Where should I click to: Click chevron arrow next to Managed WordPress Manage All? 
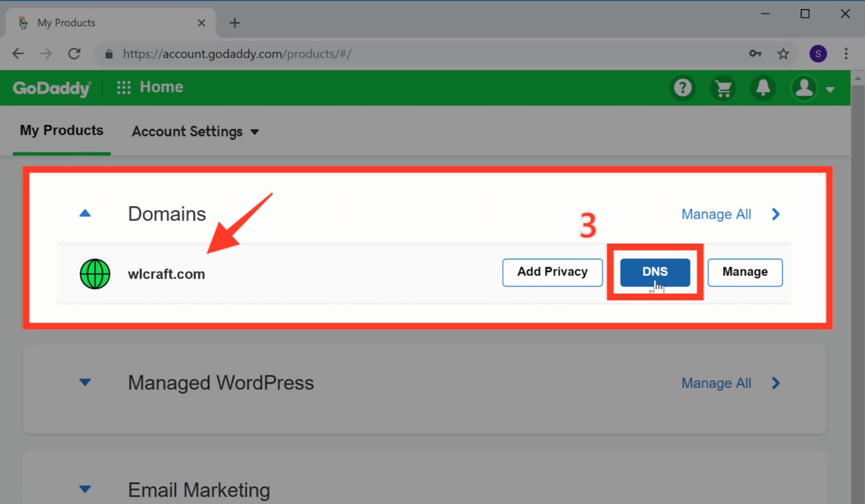pos(776,383)
